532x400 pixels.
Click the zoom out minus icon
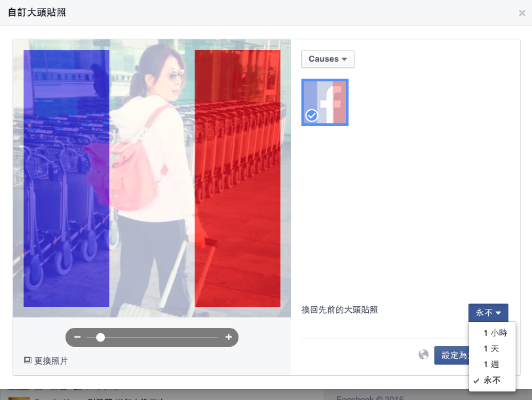coord(77,337)
